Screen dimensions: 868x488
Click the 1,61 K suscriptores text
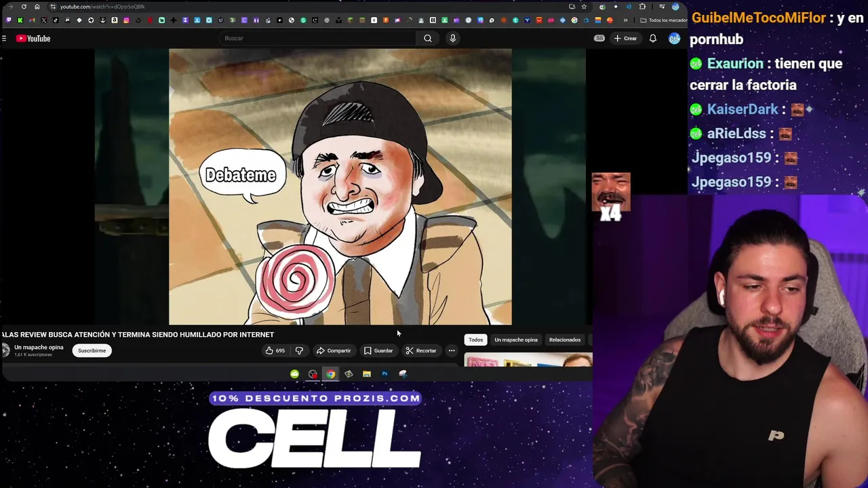pos(33,354)
